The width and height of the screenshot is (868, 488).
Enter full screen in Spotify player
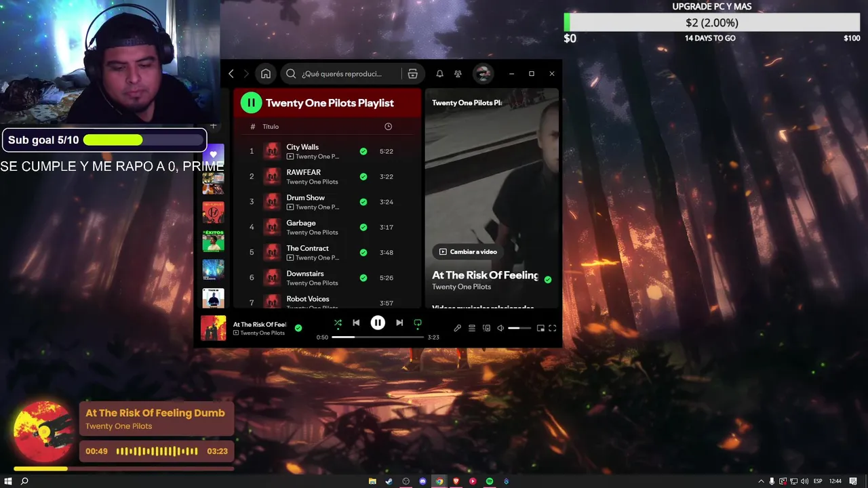point(553,328)
